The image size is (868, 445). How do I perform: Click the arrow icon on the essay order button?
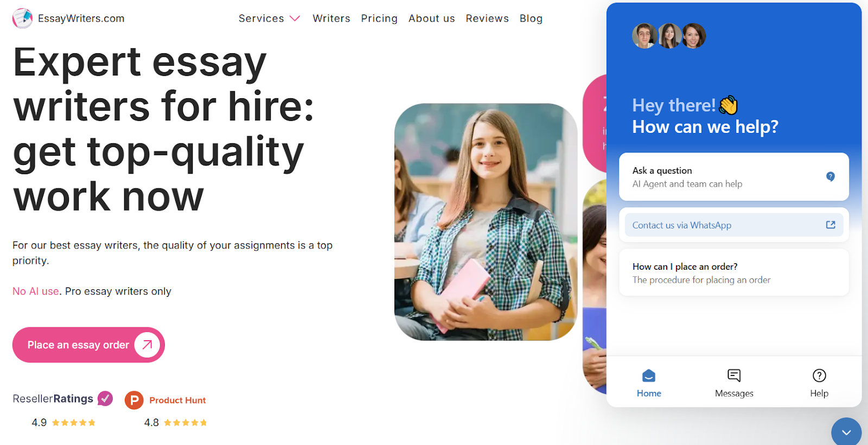[147, 345]
